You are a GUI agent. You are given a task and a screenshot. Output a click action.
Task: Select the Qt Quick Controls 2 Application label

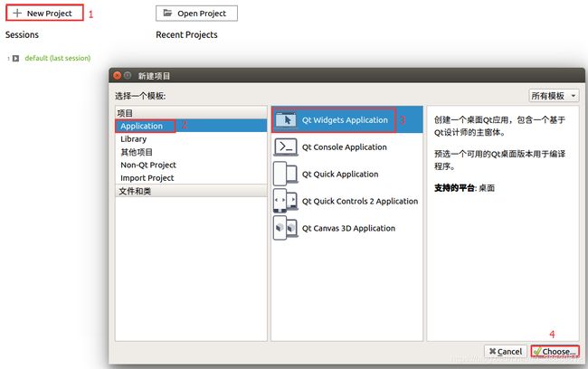(x=360, y=201)
